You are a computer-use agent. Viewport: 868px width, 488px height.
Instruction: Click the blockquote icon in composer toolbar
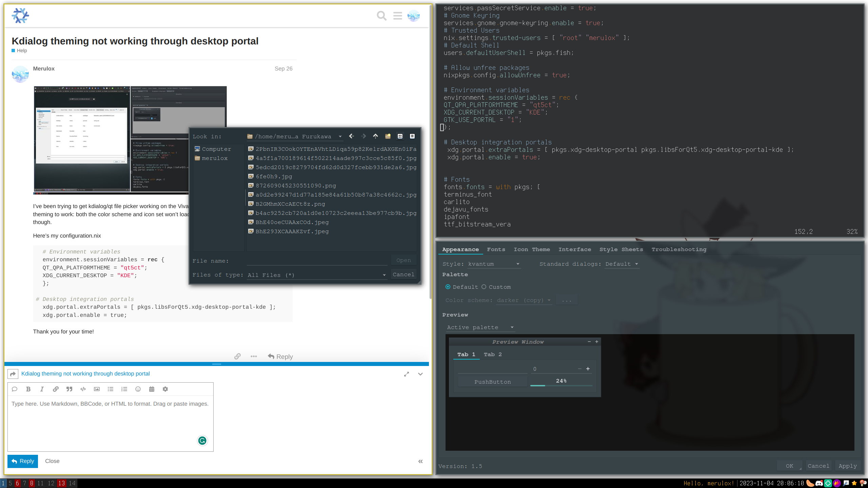click(x=69, y=389)
